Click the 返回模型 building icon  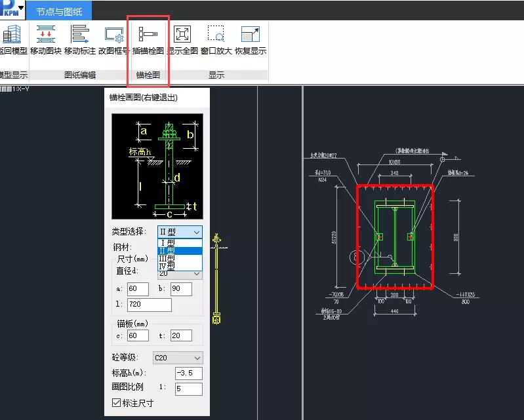pyautogui.click(x=12, y=34)
